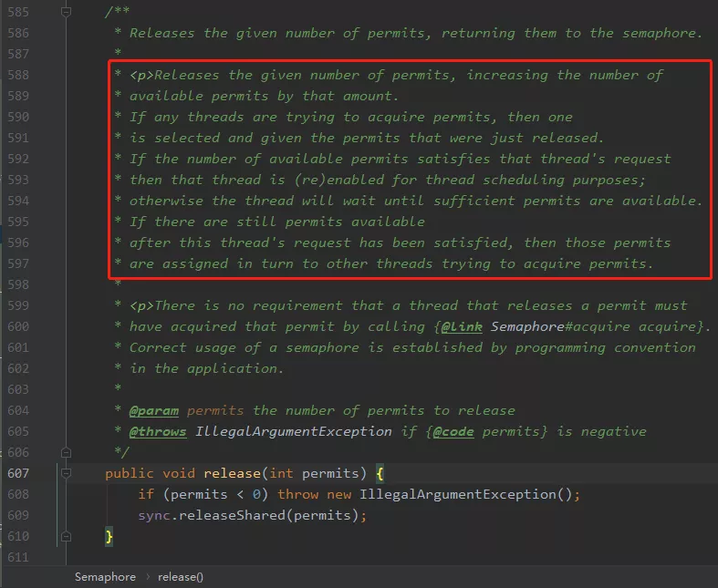Viewport: 718px width, 588px height.
Task: Open Semaphore breadcrumb in bottom bar
Action: (x=105, y=577)
